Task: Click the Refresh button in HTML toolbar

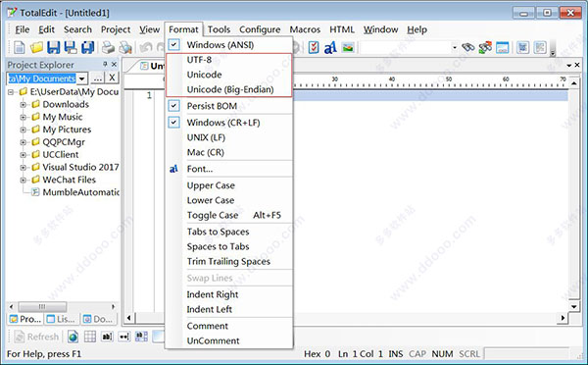Action: point(37,337)
